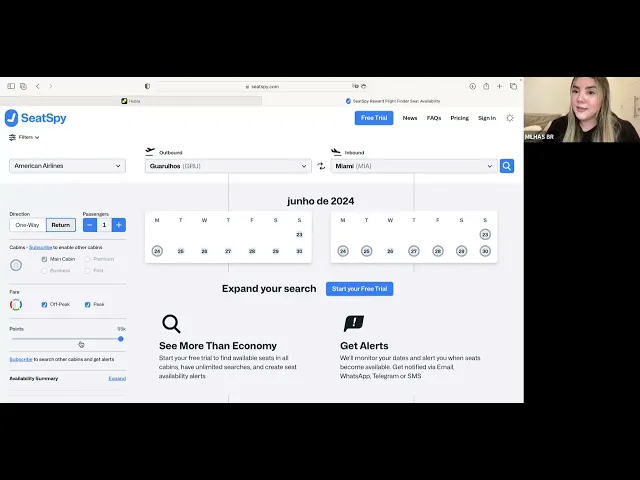Select the 25th on the inbound calendar
Image resolution: width=640 pixels, height=480 pixels.
tap(367, 251)
